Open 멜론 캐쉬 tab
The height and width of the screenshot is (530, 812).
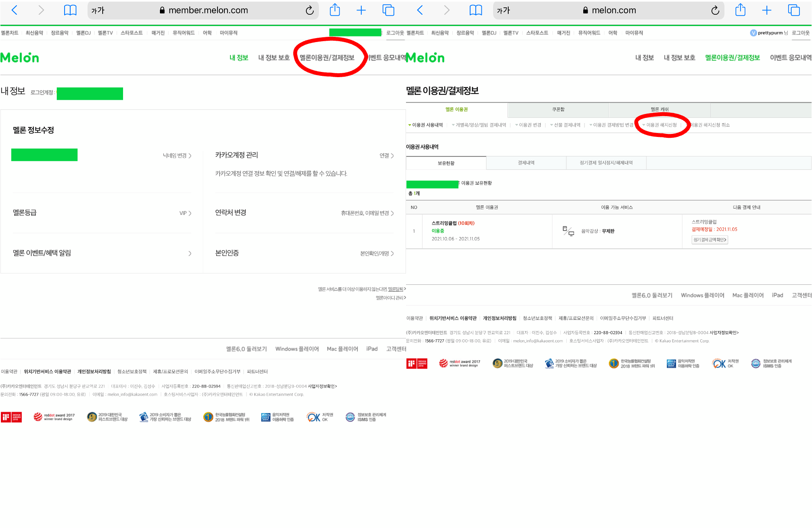659,110
